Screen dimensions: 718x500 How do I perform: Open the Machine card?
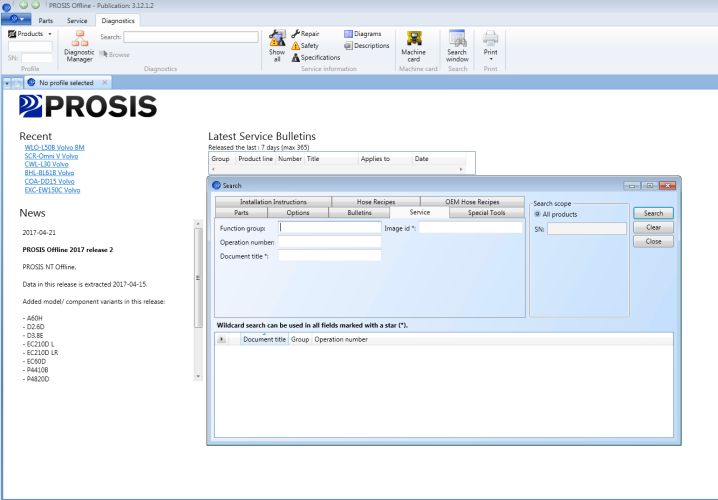point(413,46)
